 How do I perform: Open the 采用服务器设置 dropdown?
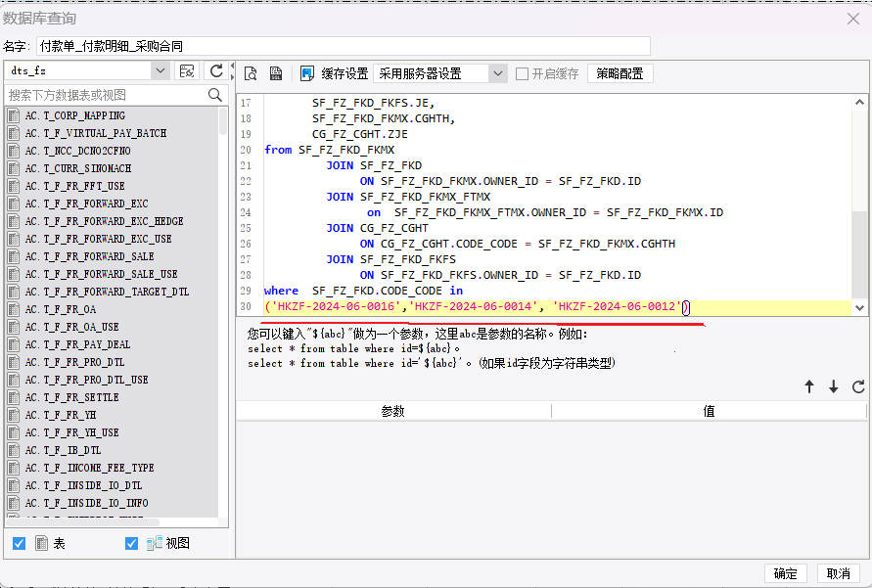point(498,73)
